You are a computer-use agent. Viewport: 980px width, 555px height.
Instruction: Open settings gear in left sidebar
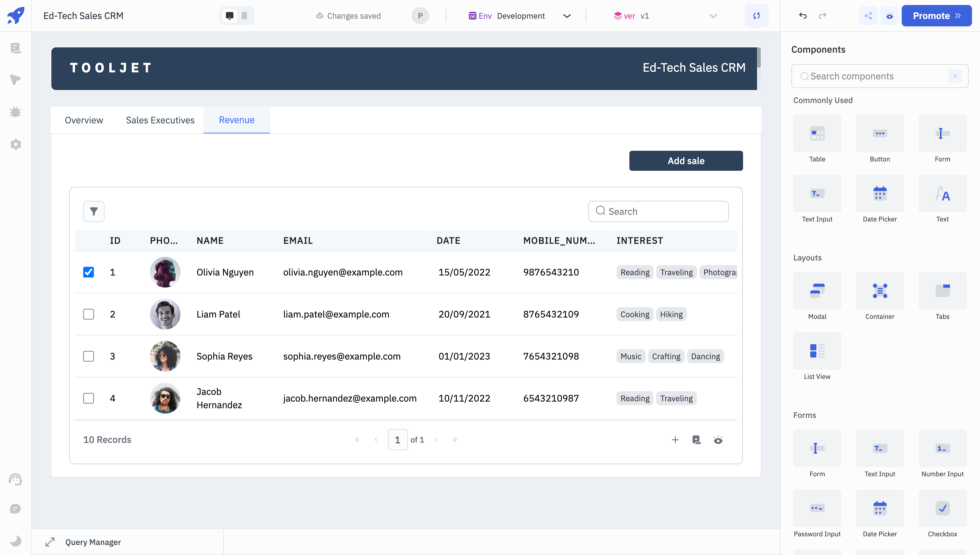click(16, 144)
